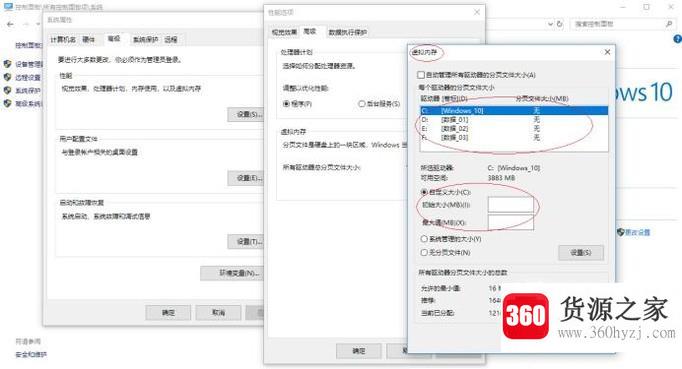Select the F: [数据_03] drive row
The width and height of the screenshot is (682, 369).
[514, 138]
